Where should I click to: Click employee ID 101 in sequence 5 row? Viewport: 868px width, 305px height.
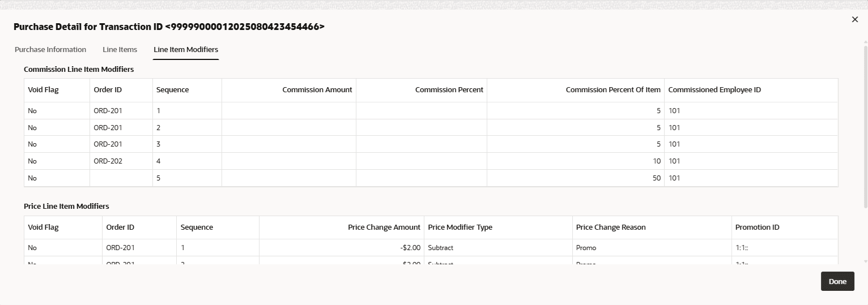pos(674,178)
